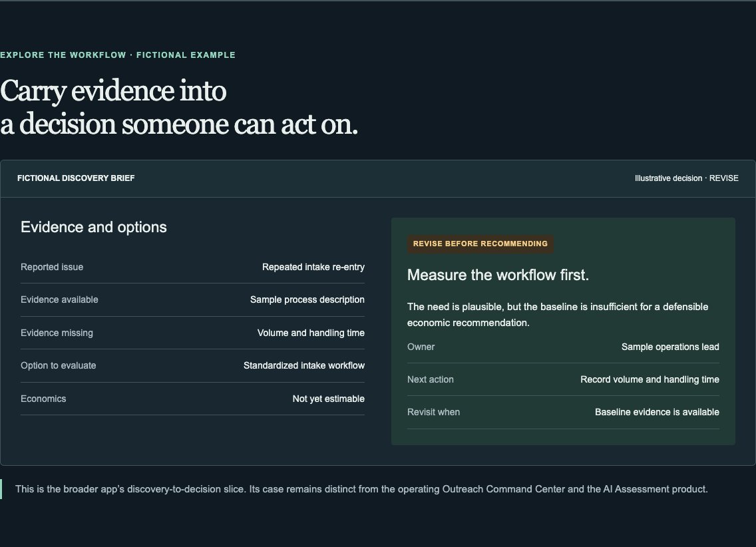The image size is (756, 547).
Task: Click the 'FICTIONAL DISCOVERY BRIEF' header label
Action: tap(76, 178)
